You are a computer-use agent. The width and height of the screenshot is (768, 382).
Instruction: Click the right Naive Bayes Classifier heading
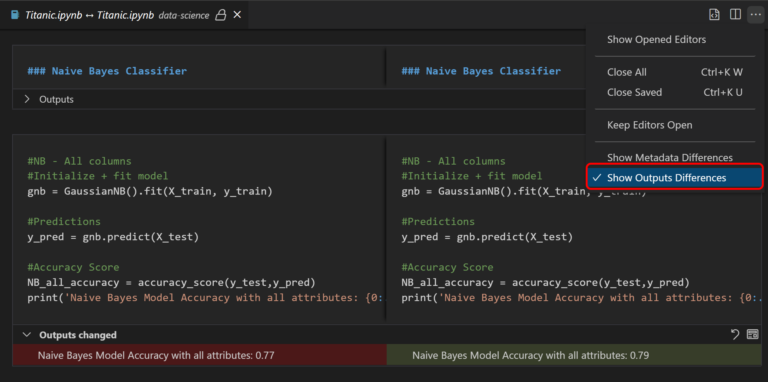(x=481, y=71)
